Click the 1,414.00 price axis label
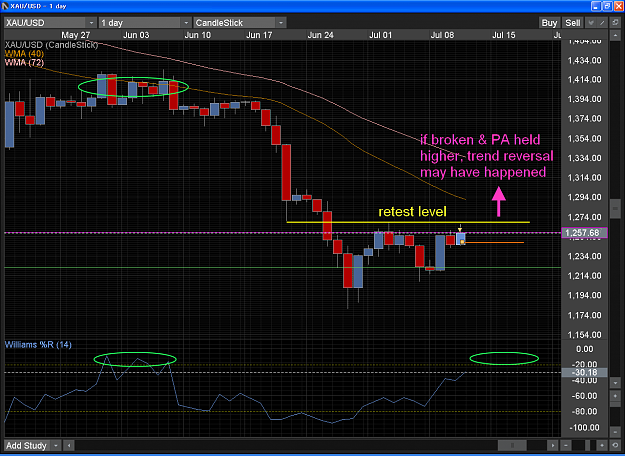Screen dimensions: 625x456 585,80
